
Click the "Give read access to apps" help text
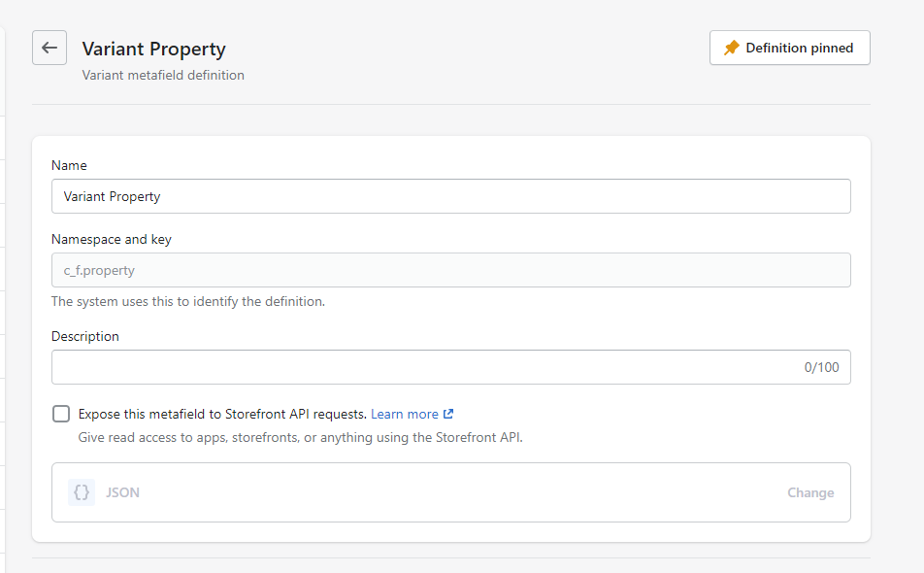[x=300, y=437]
